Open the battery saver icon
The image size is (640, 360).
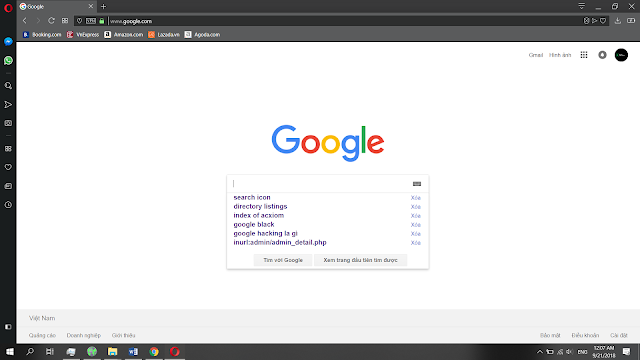[x=631, y=21]
